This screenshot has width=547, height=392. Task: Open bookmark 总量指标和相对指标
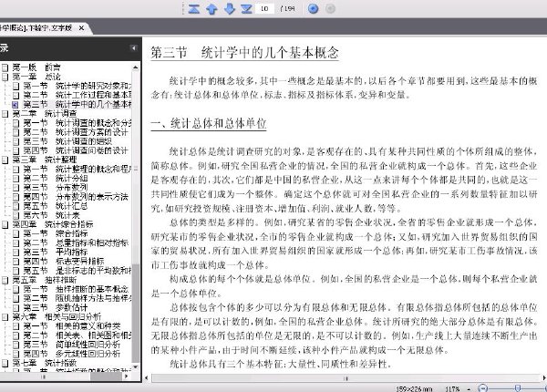(x=76, y=242)
